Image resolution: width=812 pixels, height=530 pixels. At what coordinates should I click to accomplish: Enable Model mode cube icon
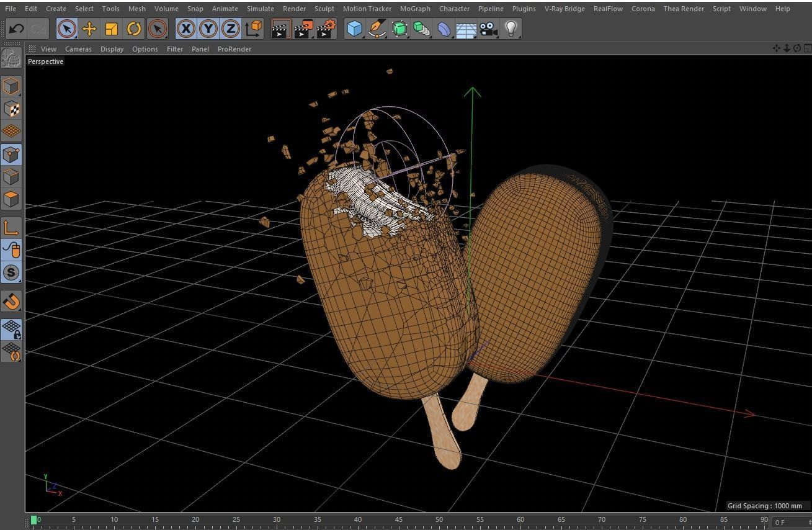11,86
